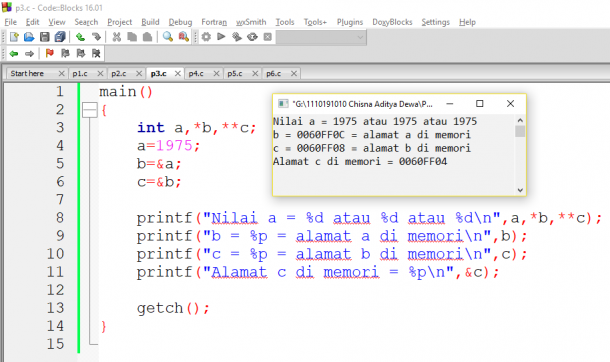The width and height of the screenshot is (610, 362).
Task: Open the Project menu
Action: (x=120, y=22)
